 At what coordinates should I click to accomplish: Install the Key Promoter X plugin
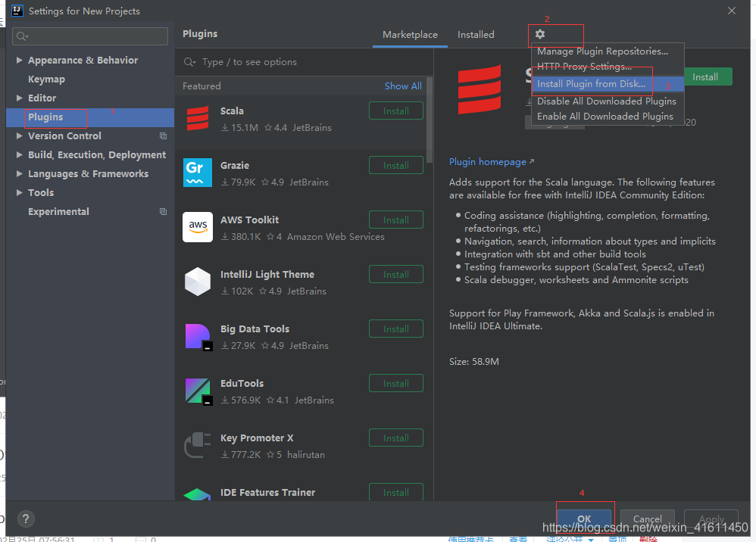pos(396,438)
